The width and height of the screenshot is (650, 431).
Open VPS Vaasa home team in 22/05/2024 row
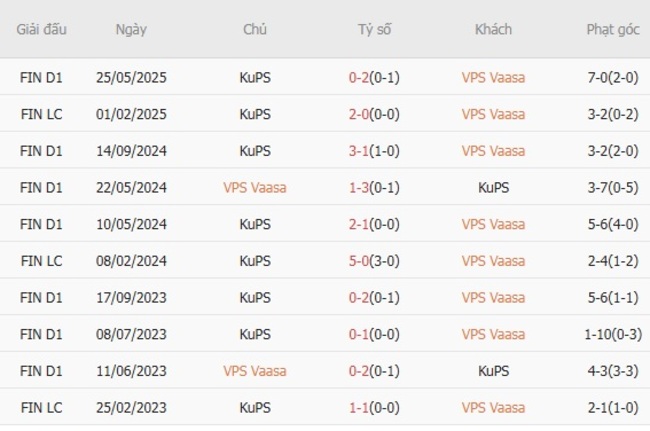click(x=255, y=188)
